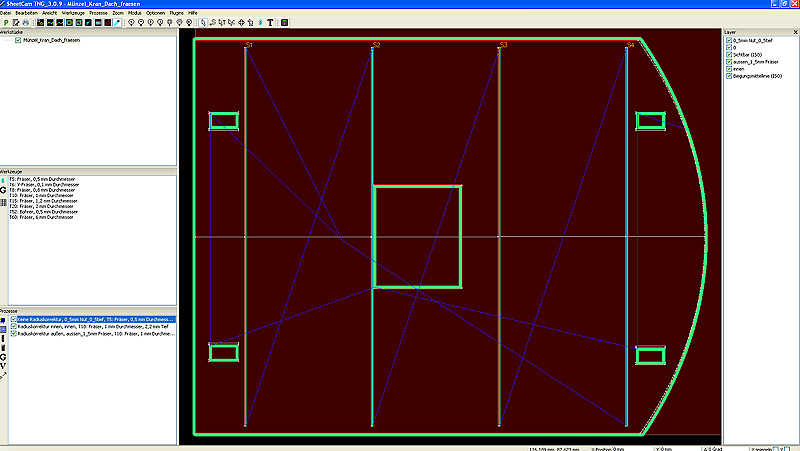Open the Optionen menu

point(156,13)
